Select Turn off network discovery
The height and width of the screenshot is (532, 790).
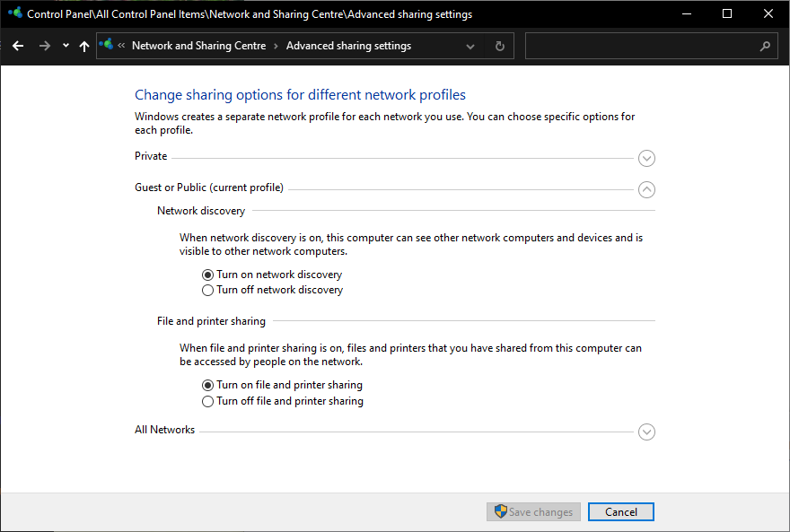(208, 290)
